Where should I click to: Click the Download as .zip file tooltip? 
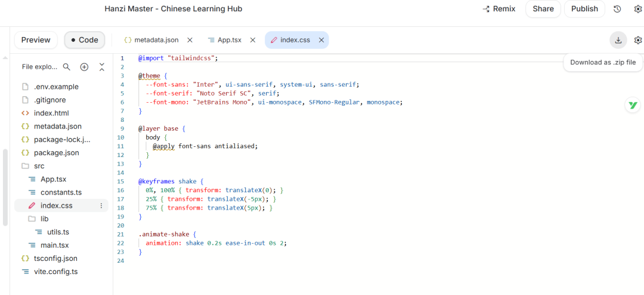coord(602,63)
